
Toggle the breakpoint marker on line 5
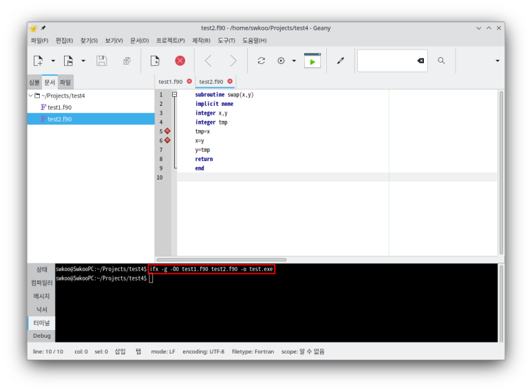click(x=167, y=131)
